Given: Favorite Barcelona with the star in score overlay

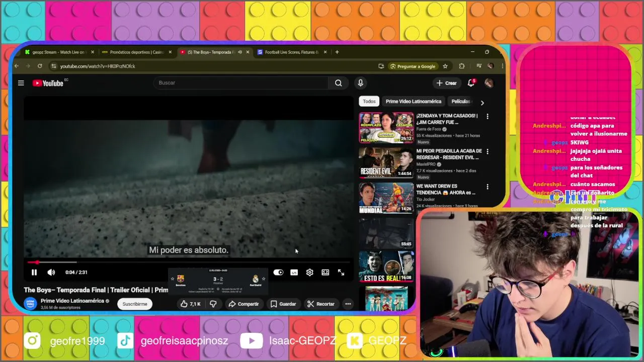Looking at the screenshot, I should (173, 279).
